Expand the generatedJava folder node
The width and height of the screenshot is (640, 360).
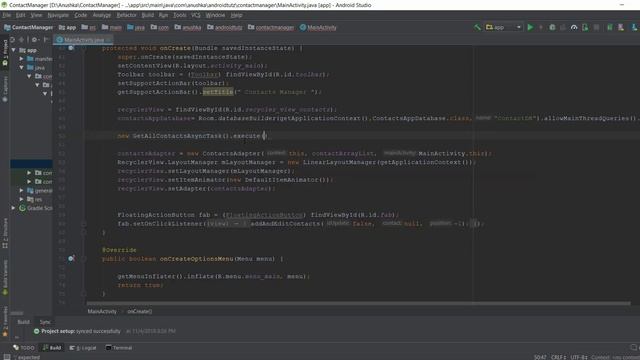[x=21, y=190]
